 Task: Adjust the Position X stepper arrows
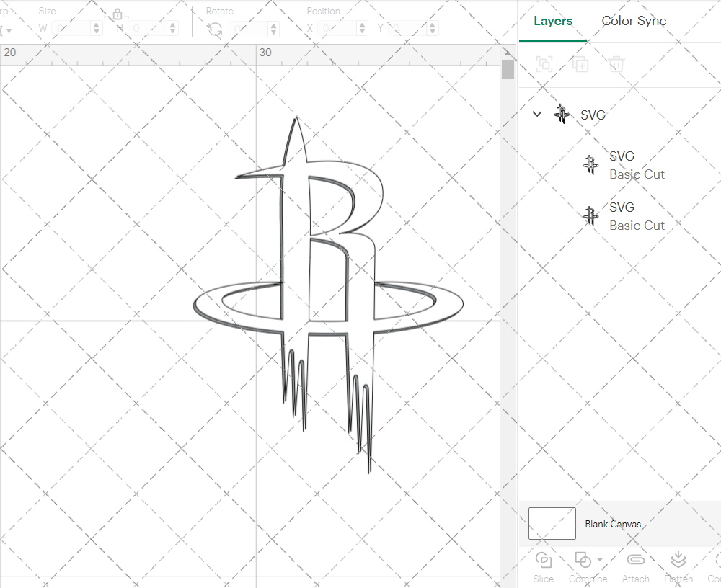pos(363,29)
